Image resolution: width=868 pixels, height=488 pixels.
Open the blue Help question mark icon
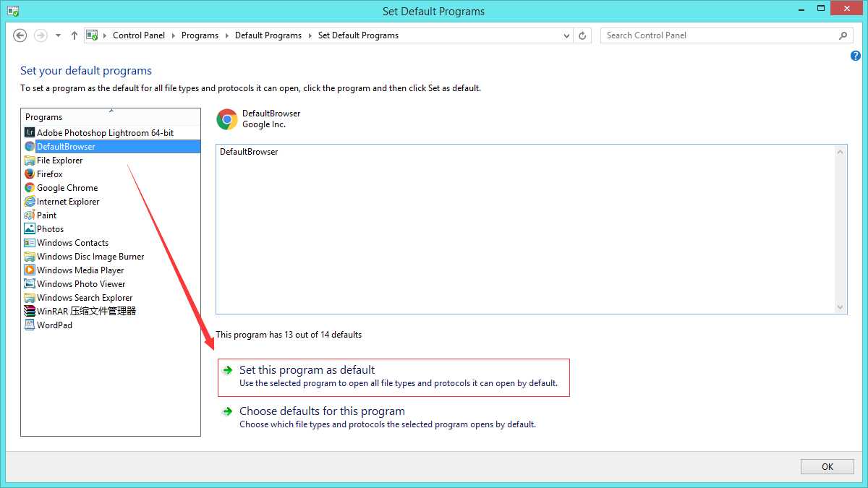[856, 56]
